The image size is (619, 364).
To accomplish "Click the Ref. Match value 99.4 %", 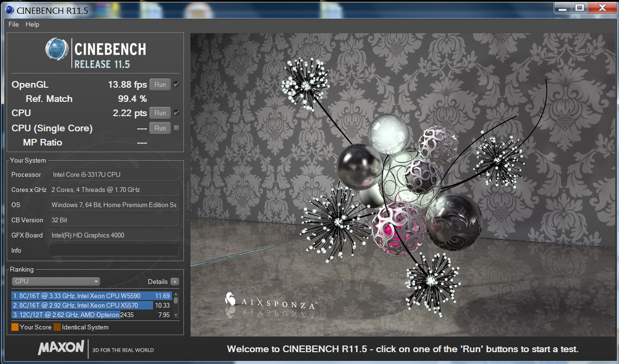I will click(x=132, y=99).
